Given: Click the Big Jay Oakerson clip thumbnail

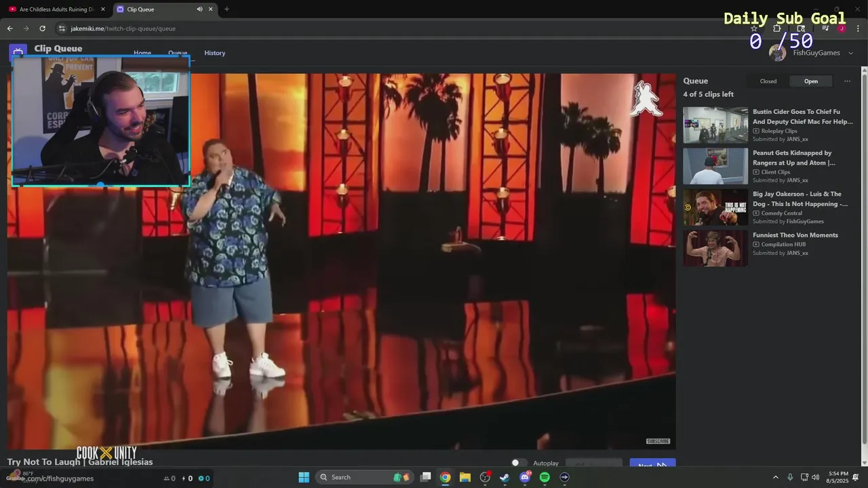Looking at the screenshot, I should tap(715, 207).
